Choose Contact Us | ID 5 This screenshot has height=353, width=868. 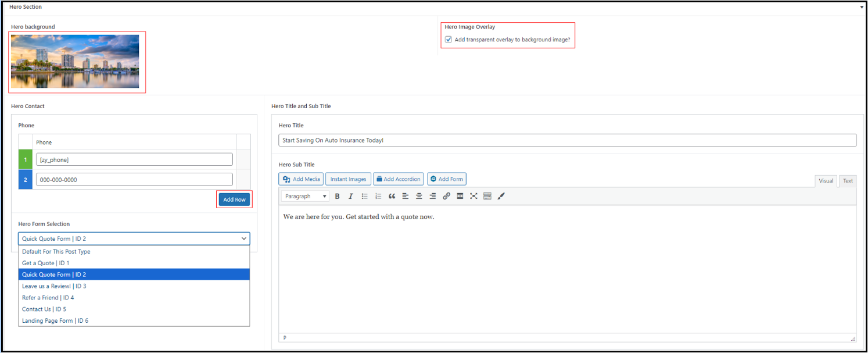[x=134, y=309]
